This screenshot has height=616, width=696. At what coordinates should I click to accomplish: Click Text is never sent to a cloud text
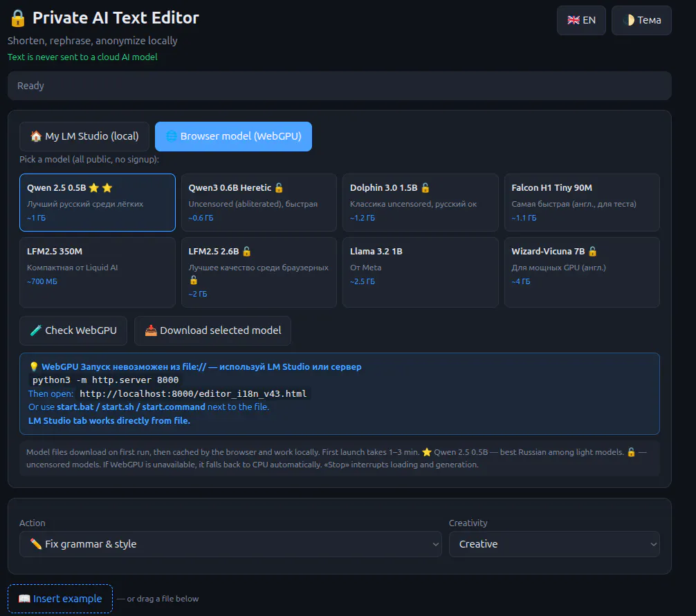click(82, 57)
